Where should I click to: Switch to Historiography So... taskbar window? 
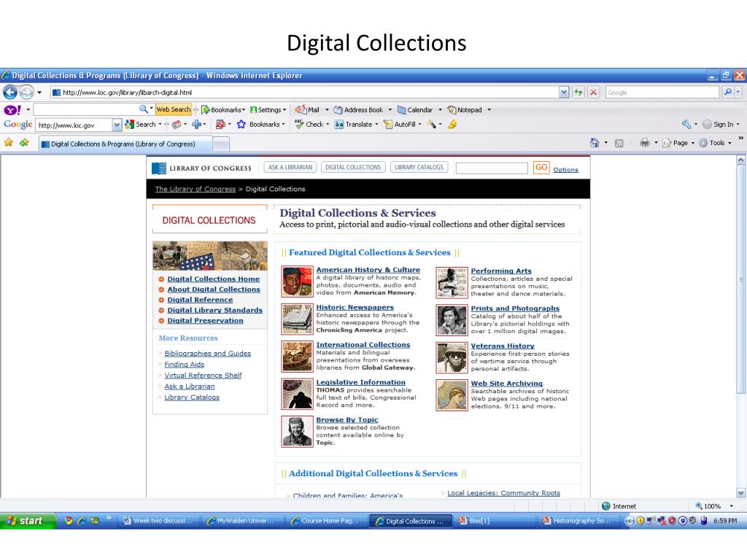[577, 521]
